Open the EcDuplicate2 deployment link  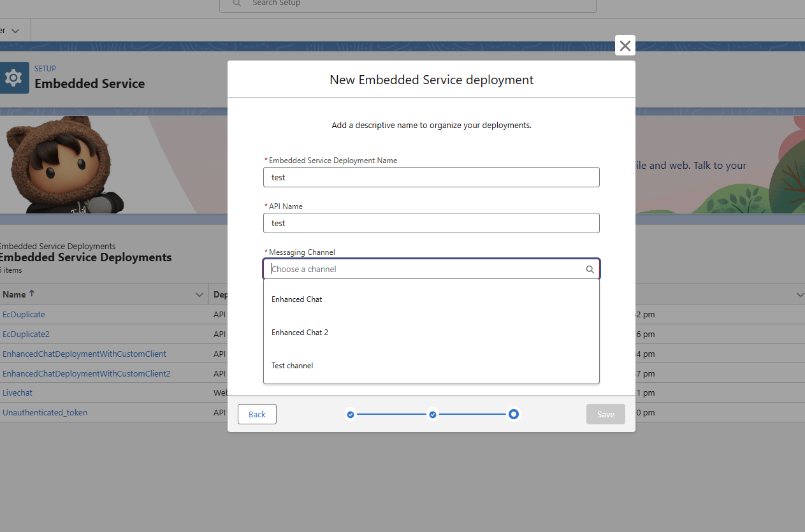26,334
